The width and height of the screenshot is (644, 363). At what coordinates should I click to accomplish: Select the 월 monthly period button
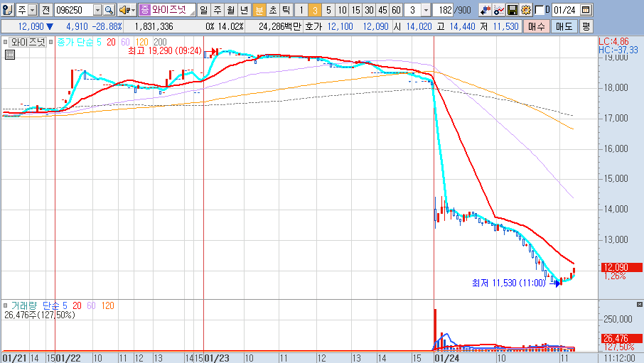click(231, 10)
